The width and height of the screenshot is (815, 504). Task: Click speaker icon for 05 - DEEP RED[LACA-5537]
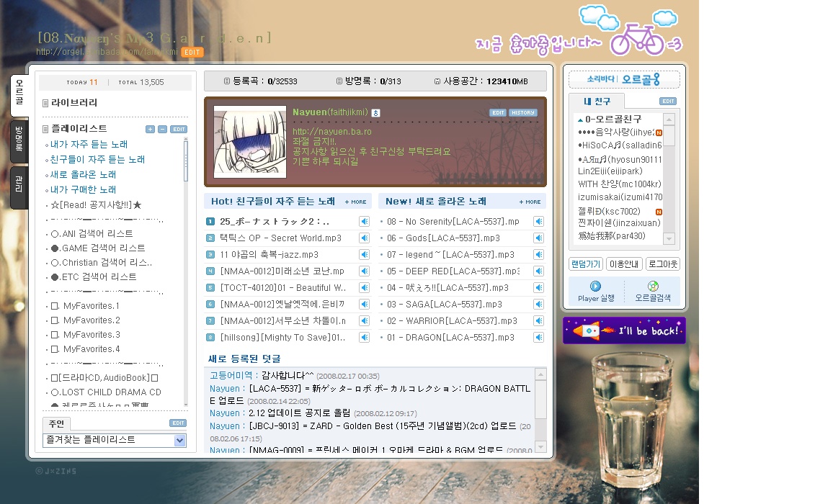pyautogui.click(x=539, y=271)
